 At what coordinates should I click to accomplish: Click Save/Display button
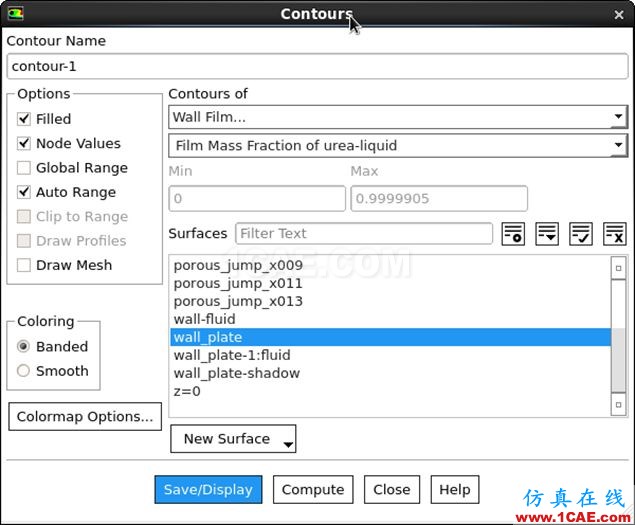pyautogui.click(x=208, y=490)
